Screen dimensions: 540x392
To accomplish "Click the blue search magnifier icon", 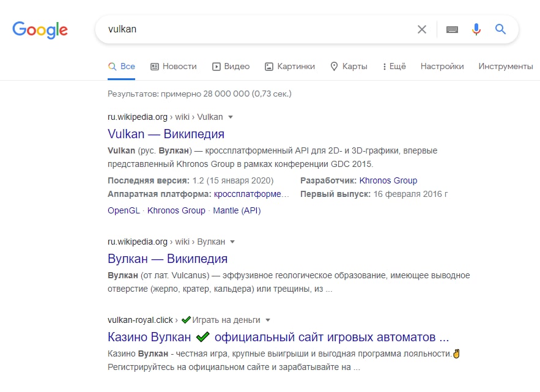I will (501, 29).
